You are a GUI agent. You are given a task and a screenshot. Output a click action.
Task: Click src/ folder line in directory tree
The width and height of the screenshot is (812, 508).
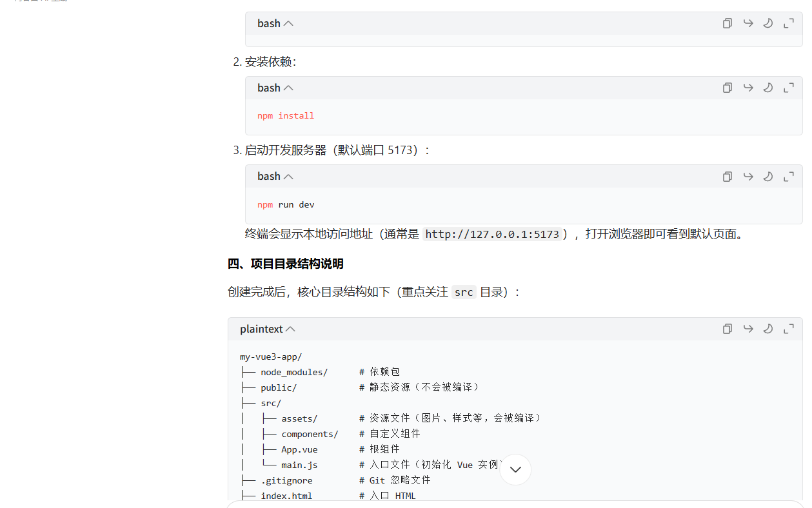coord(271,403)
